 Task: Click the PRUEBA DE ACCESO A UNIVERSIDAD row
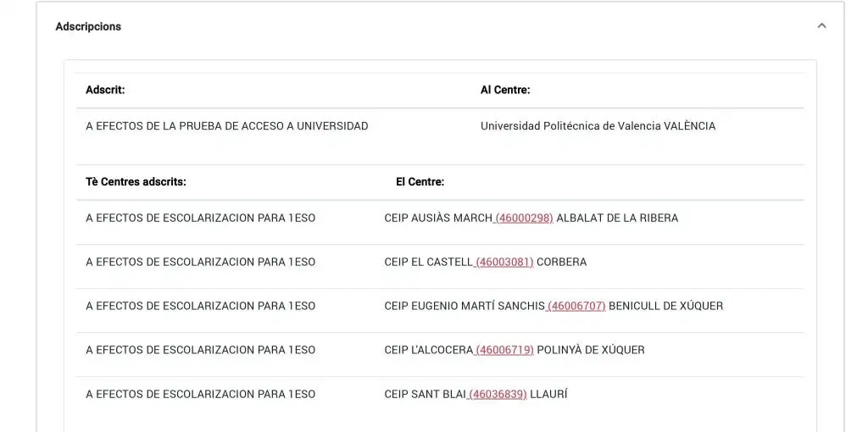tap(440, 126)
